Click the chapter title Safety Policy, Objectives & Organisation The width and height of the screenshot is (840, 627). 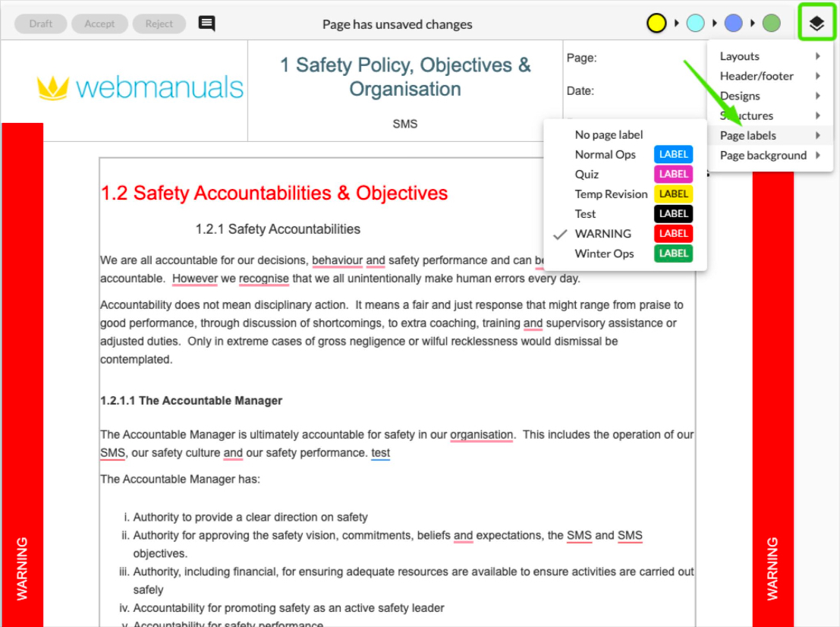(x=405, y=77)
